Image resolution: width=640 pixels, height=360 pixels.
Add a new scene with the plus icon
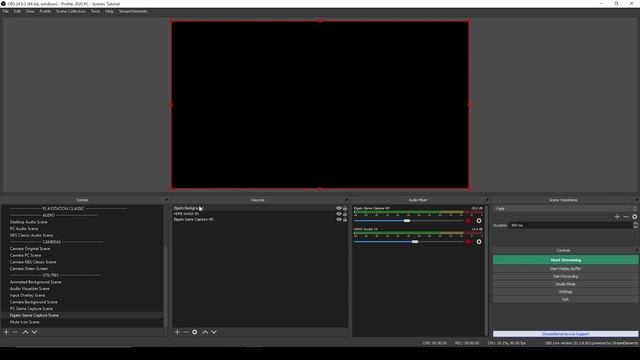[x=6, y=332]
